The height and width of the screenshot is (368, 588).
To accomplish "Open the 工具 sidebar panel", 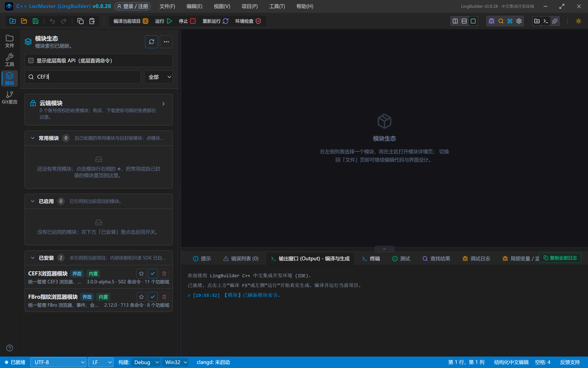I will (x=9, y=60).
